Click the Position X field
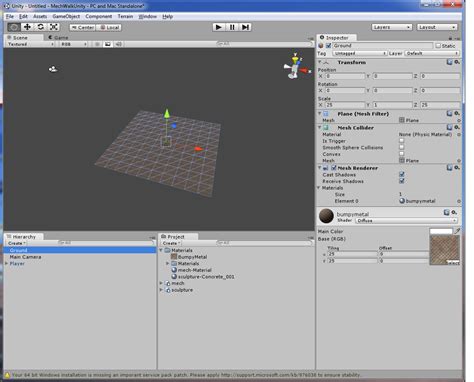Screen dimensions: 474x382 point(345,76)
